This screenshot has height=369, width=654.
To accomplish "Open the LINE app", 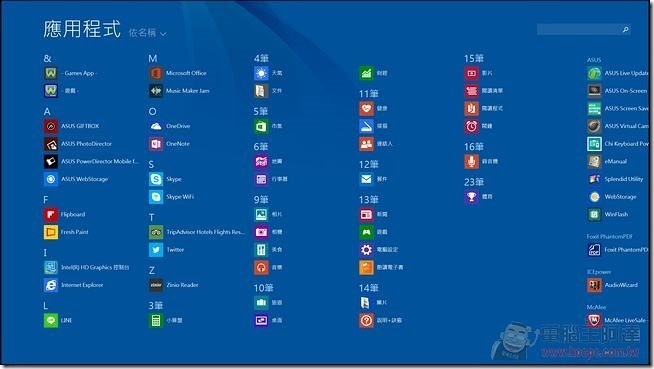I will (58, 320).
